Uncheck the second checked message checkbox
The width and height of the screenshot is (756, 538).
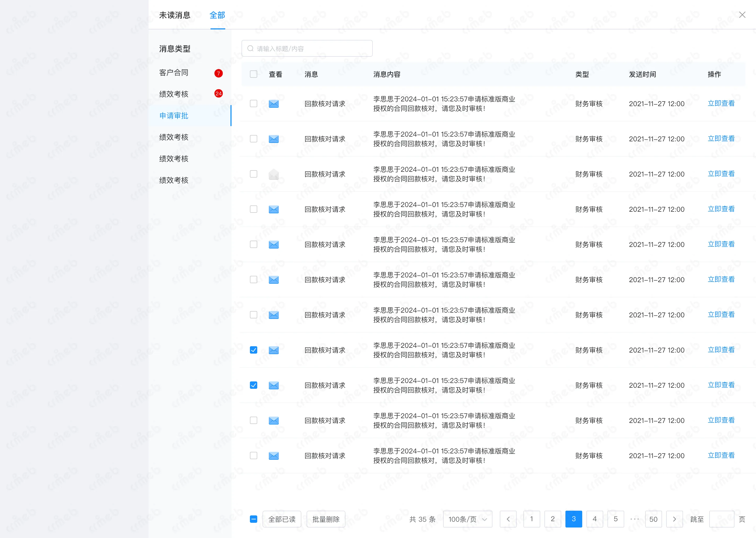pyautogui.click(x=254, y=385)
